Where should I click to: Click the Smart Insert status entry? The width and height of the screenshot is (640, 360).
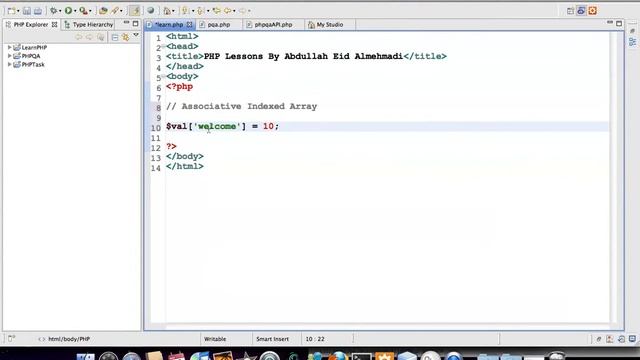pos(272,339)
